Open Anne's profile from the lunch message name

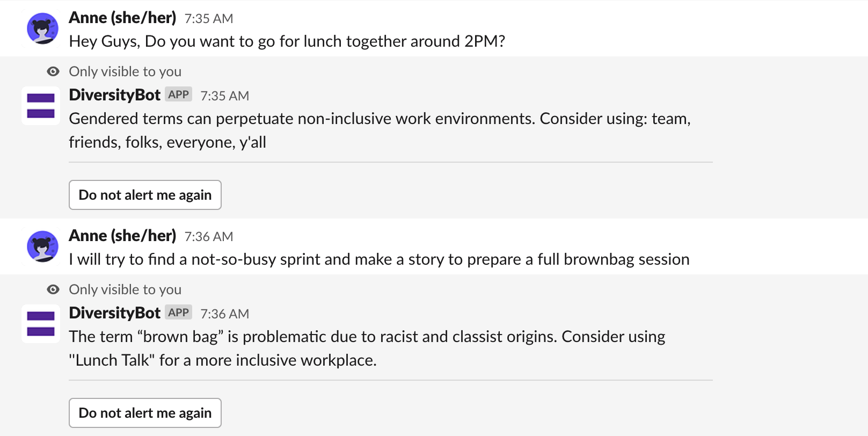pos(122,18)
